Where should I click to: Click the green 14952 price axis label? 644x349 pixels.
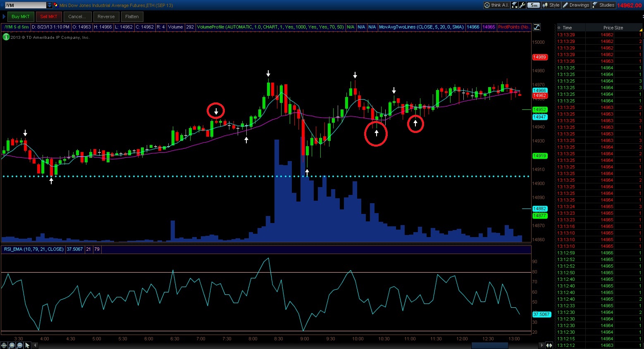pyautogui.click(x=540, y=110)
